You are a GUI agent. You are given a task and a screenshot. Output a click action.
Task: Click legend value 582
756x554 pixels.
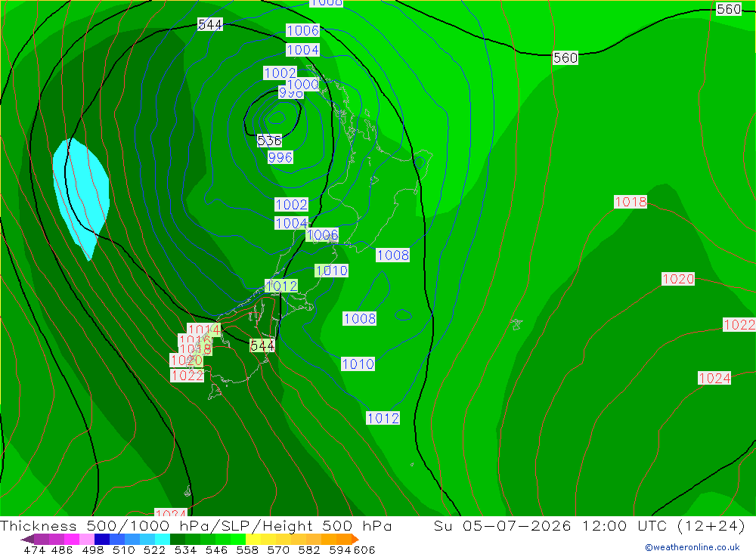coord(309,549)
